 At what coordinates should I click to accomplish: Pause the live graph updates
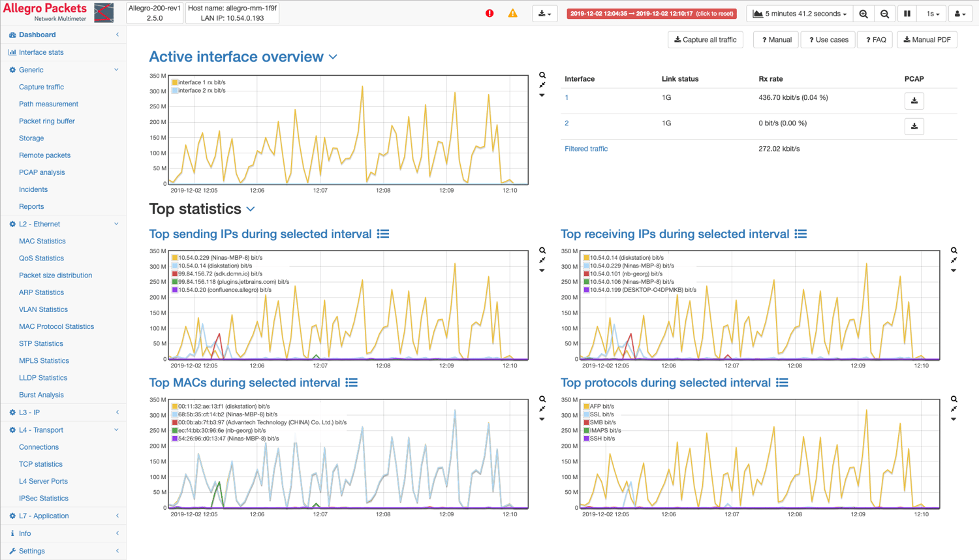point(907,12)
